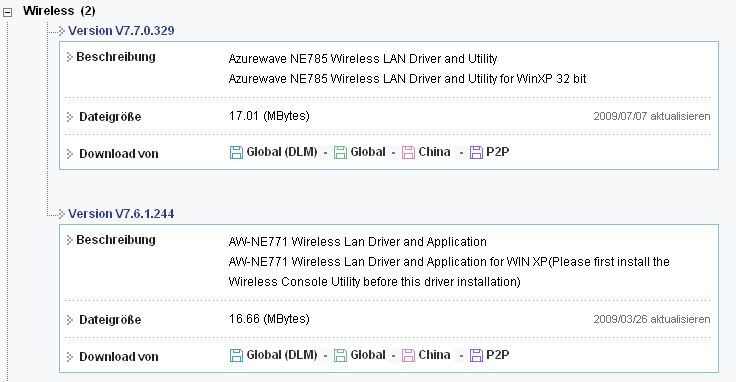This screenshot has height=382, width=736.
Task: Collapse the Wireless category tree
Action: (8, 13)
